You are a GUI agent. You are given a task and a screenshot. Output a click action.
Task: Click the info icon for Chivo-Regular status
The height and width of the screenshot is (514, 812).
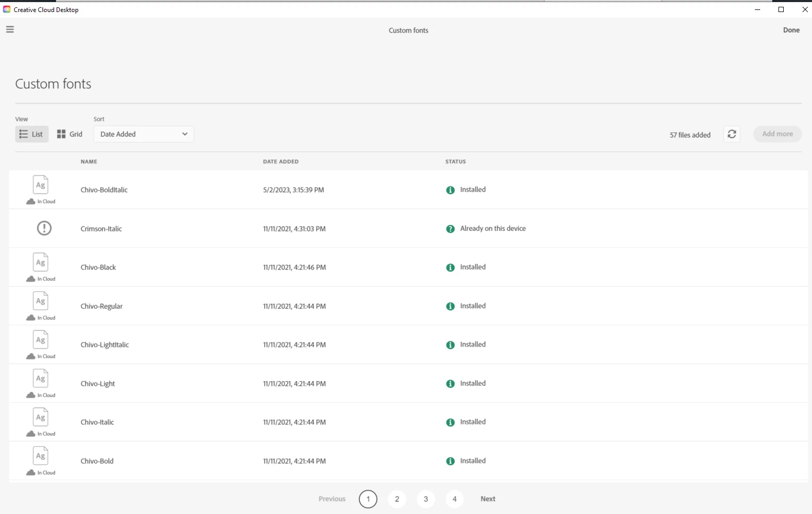450,306
